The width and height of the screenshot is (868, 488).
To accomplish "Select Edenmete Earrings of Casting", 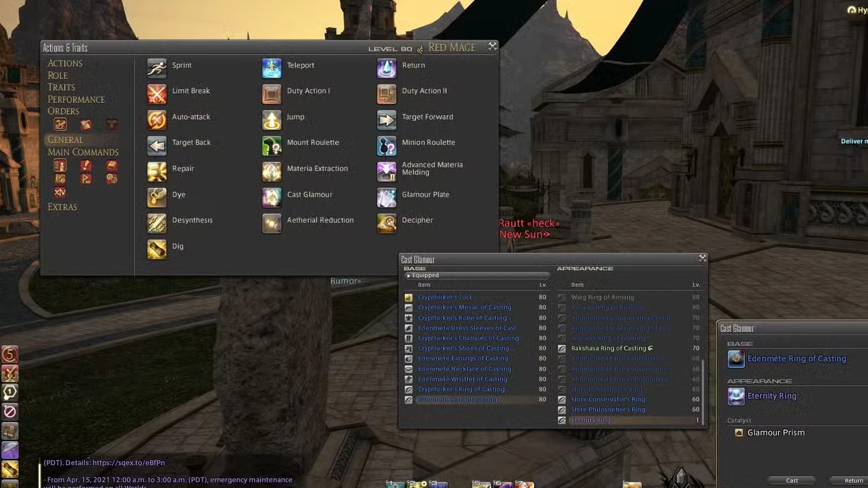I will coord(476,359).
